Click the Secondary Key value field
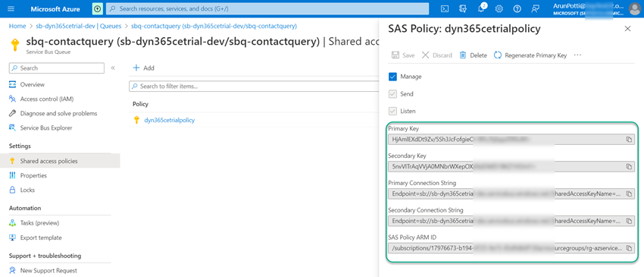Viewport: 644px width, 277px height. [x=511, y=167]
